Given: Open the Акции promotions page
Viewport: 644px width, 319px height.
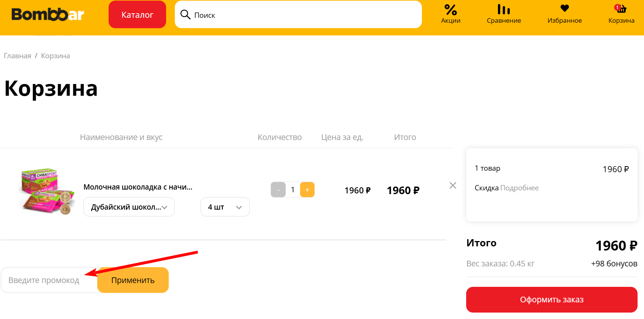Looking at the screenshot, I should pyautogui.click(x=451, y=14).
